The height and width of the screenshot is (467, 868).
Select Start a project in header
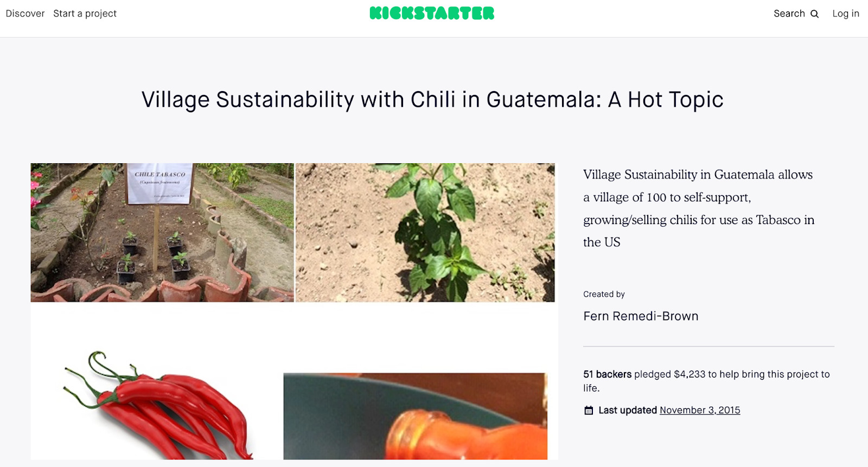point(85,14)
